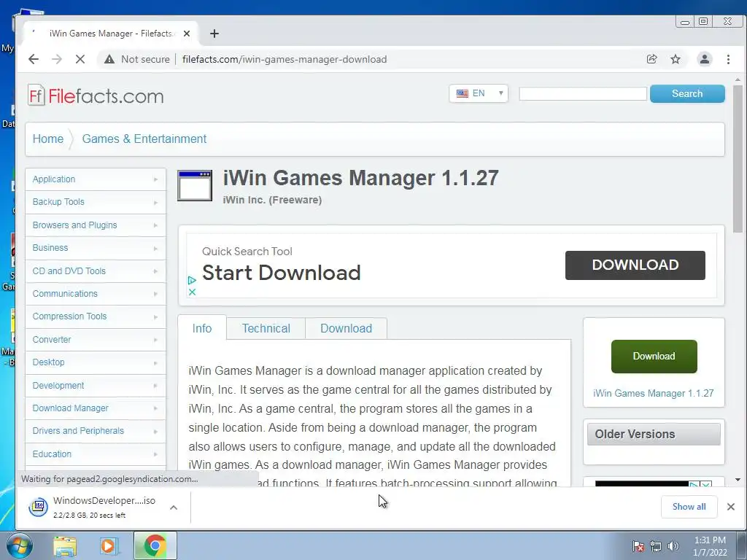Expand the Backup Tools category arrow
This screenshot has width=747, height=560.
tap(156, 203)
